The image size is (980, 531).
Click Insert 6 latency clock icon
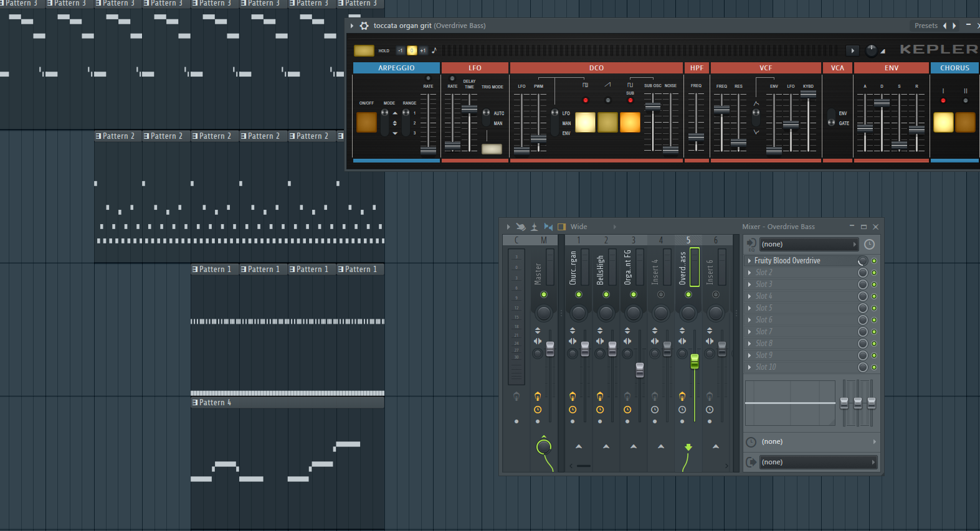pyautogui.click(x=710, y=410)
